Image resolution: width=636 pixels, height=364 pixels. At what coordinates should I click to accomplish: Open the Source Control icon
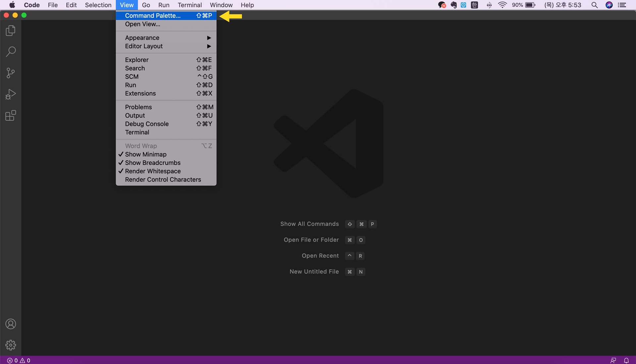[x=10, y=73]
